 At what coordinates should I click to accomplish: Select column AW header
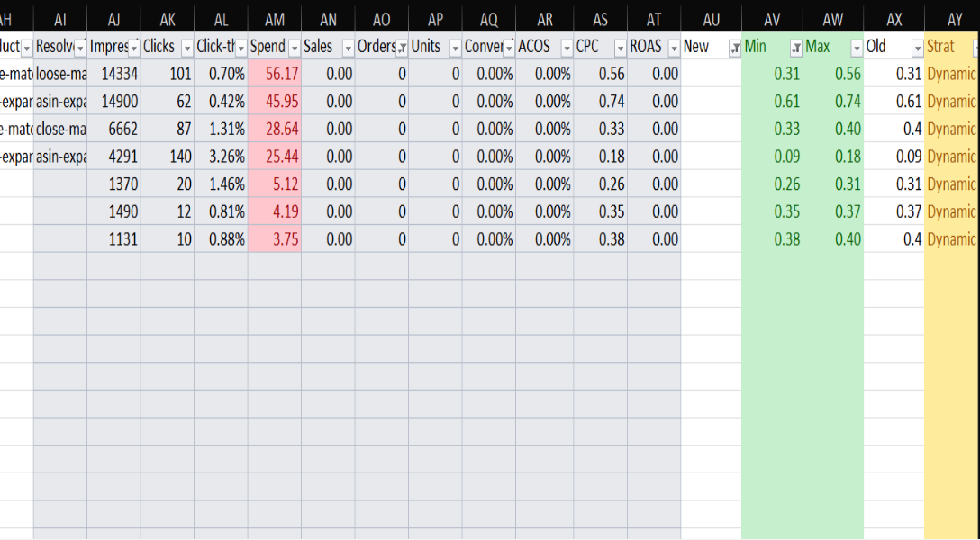tap(833, 20)
